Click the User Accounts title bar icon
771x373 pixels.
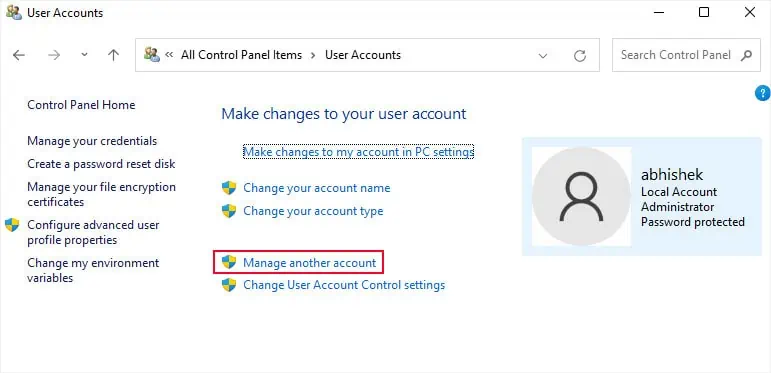point(14,12)
